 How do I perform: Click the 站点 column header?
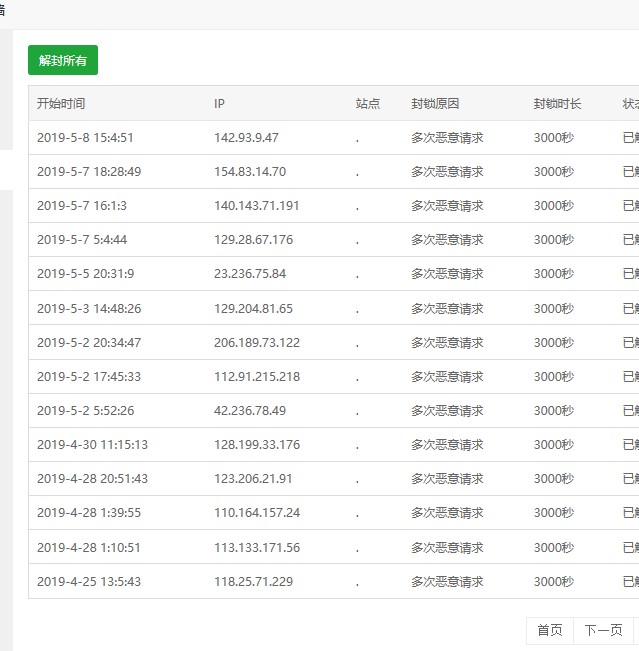(368, 103)
